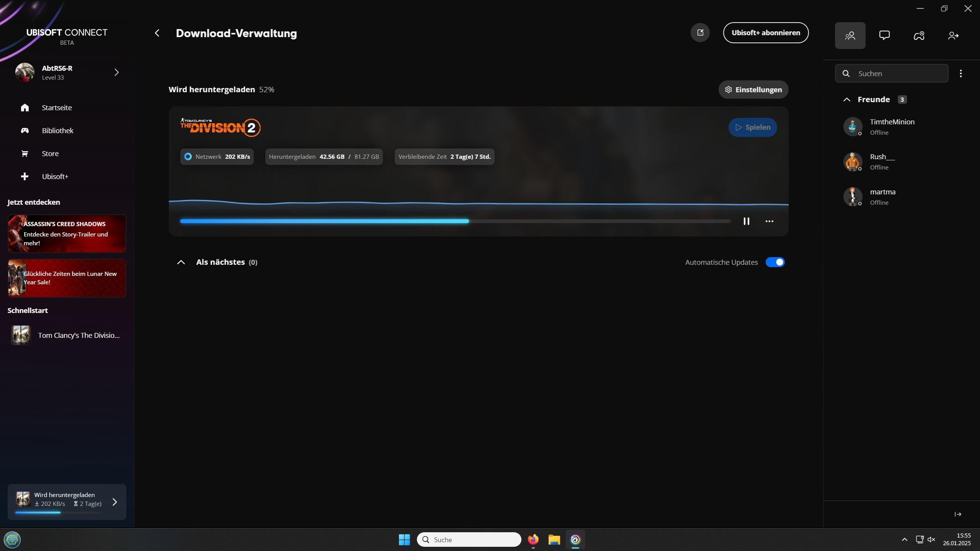Screen dimensions: 980x551
Task: Click the Bibliothek gamepad icon
Action: [x=24, y=130]
